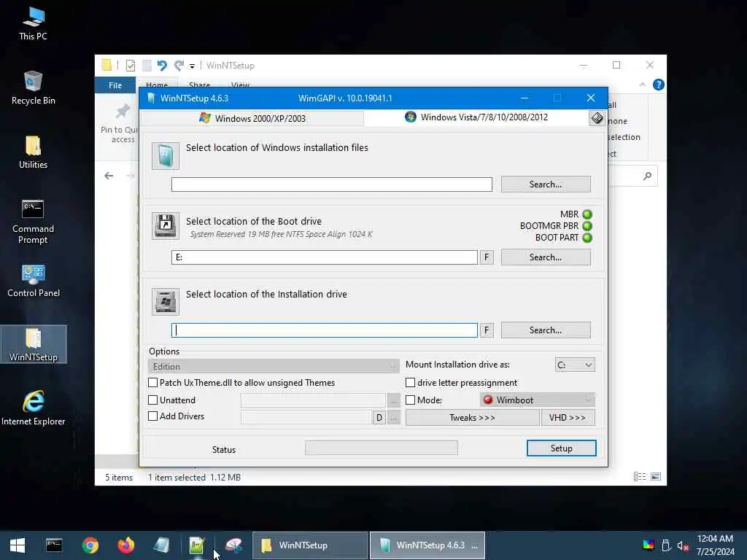Open Edition dropdown
Viewport: 747px width, 560px height.
[274, 366]
